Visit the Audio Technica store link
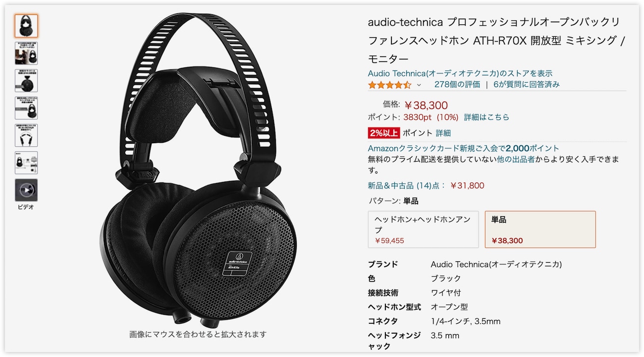644x357 pixels. tap(460, 73)
